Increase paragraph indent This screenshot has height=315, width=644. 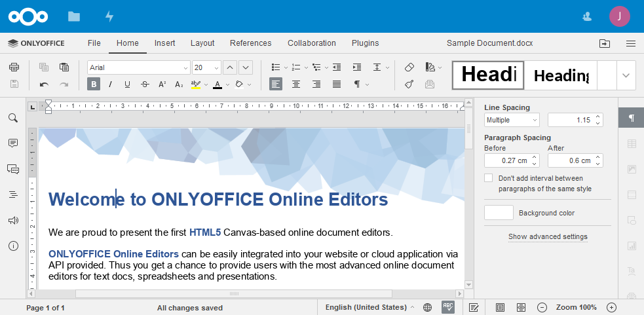coord(357,67)
